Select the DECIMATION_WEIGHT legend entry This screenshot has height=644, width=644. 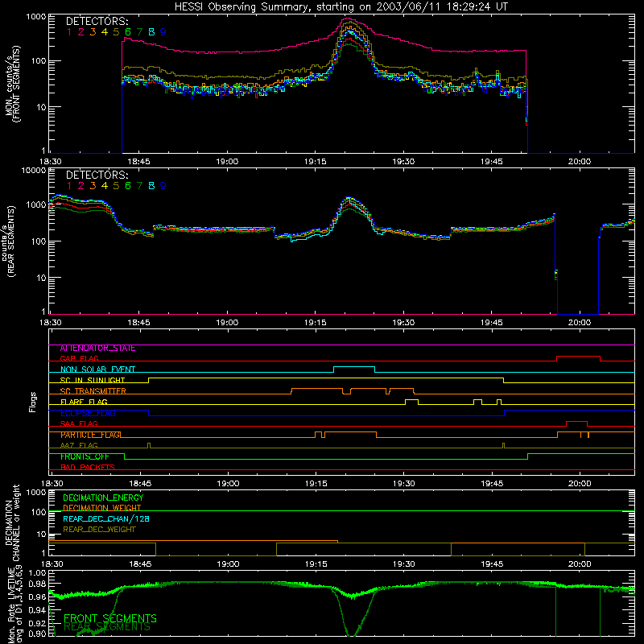pos(102,508)
